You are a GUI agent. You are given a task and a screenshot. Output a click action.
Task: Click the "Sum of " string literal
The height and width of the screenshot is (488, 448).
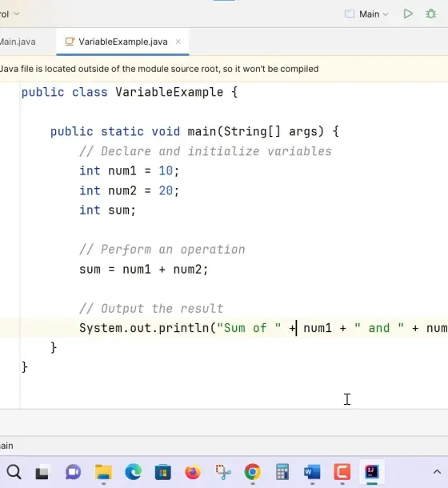point(249,328)
